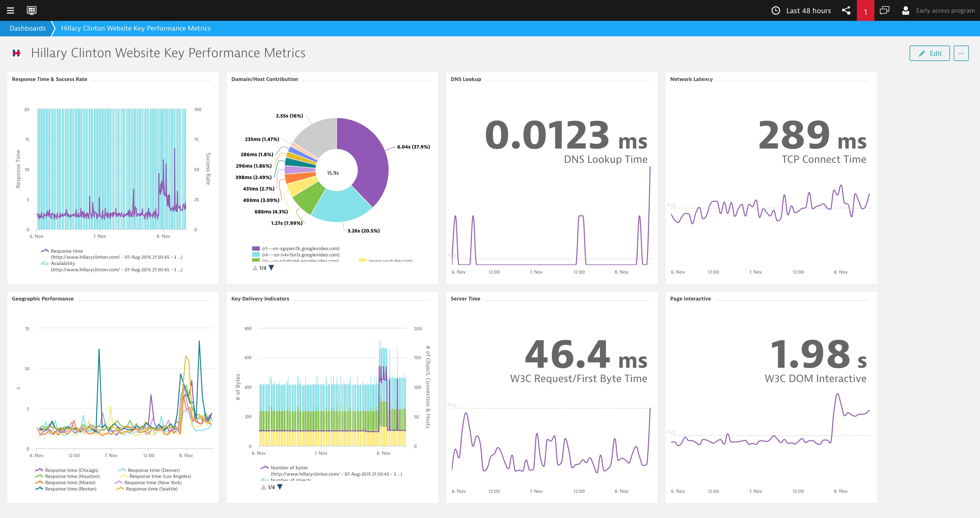The height and width of the screenshot is (518, 980).
Task: Toggle Response time (Seattle) legend entry
Action: [147, 489]
